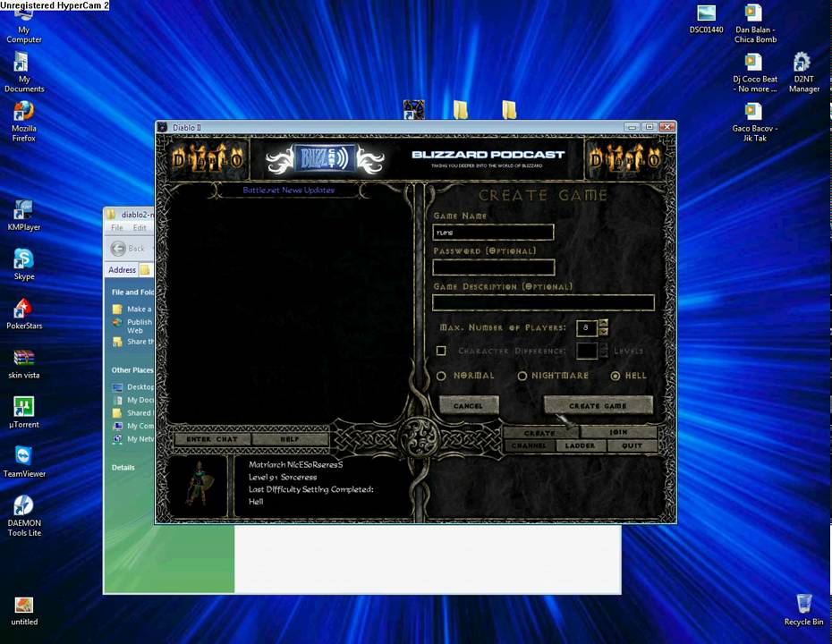Click the Address bar in Explorer window
The width and height of the screenshot is (832, 644).
(147, 269)
